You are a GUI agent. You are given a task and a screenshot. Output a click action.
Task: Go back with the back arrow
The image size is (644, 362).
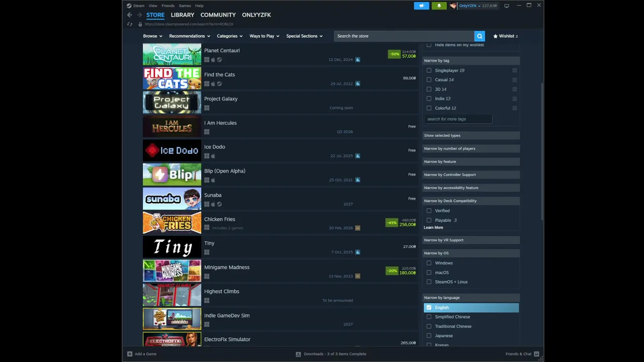(x=130, y=15)
